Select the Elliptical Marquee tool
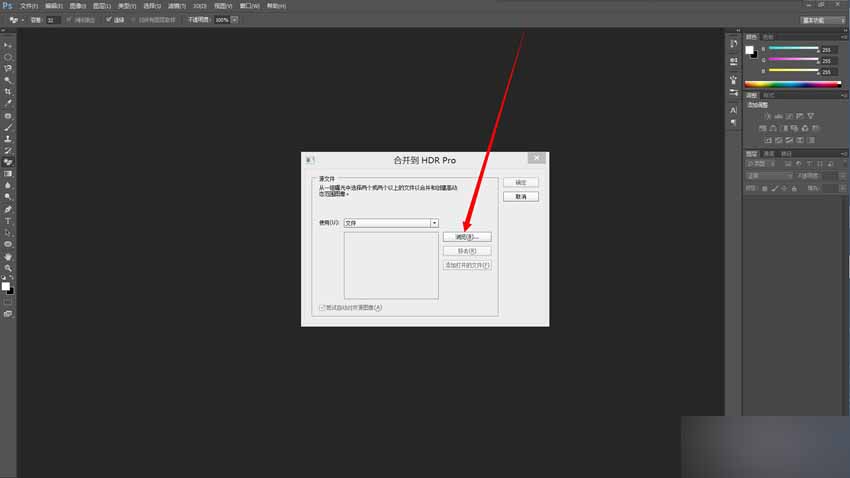Screen dimensions: 850x478 click(x=8, y=57)
